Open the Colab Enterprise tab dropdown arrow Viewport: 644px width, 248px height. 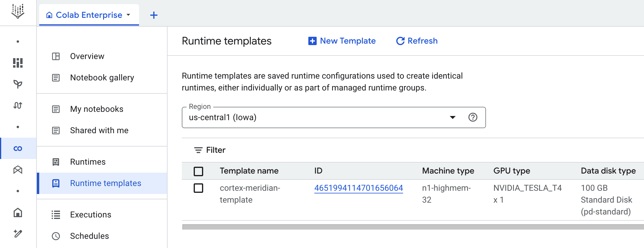[129, 15]
